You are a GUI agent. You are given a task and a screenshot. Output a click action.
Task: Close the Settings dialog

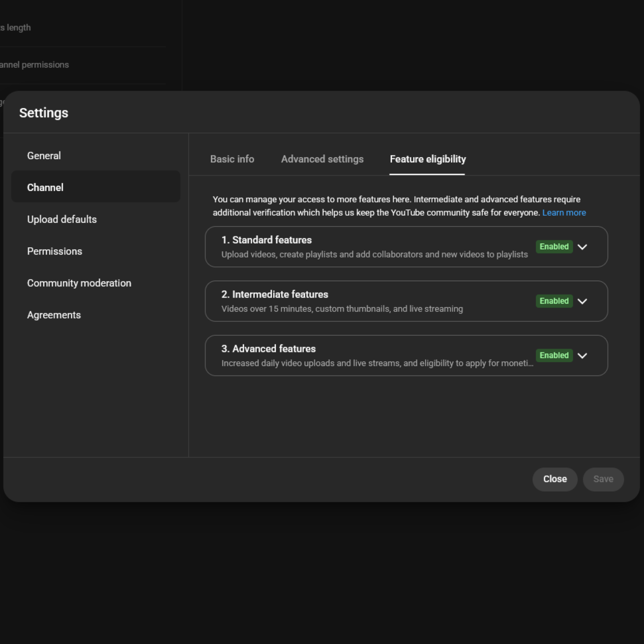555,479
